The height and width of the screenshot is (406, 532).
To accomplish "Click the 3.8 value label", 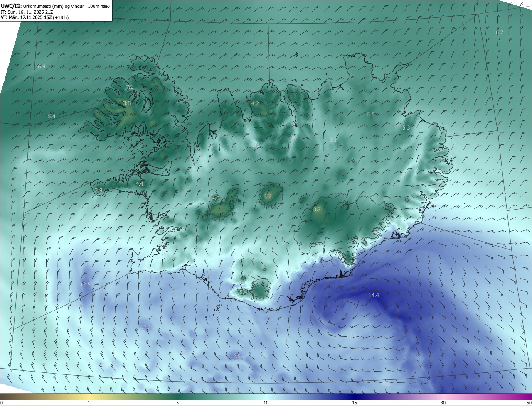I will click(127, 103).
